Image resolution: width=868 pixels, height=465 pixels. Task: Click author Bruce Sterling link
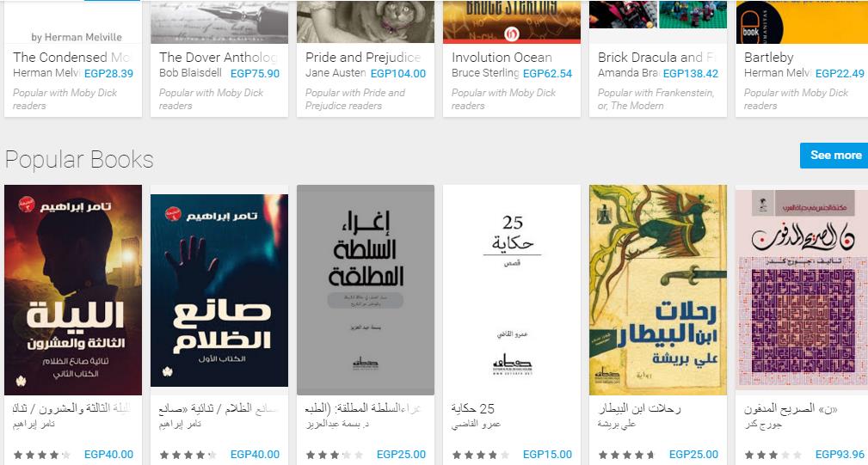tap(485, 73)
